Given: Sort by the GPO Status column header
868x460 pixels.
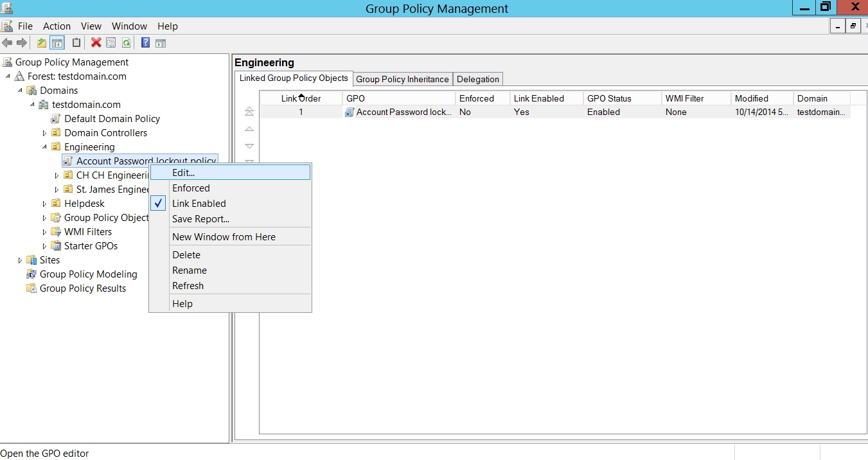Looking at the screenshot, I should pos(609,98).
